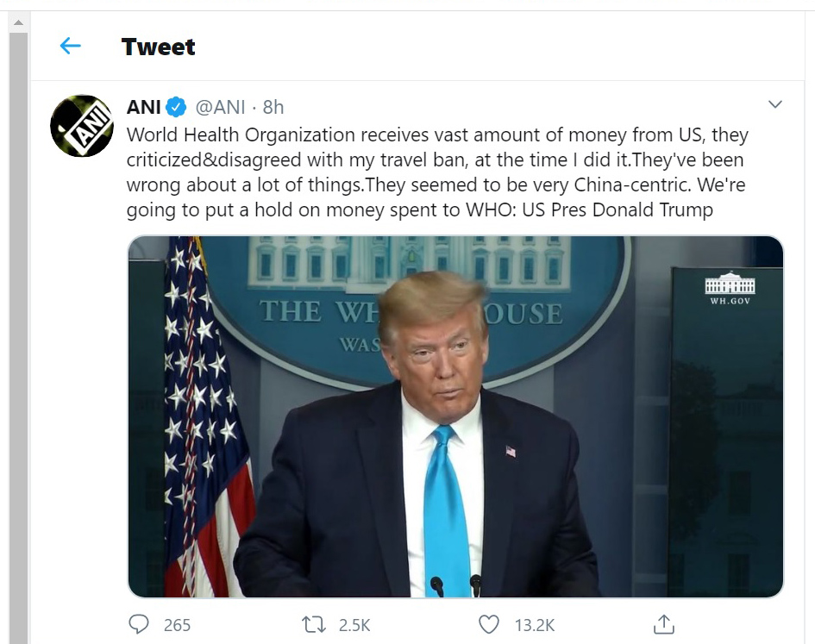
Task: Open the @ANI handle link
Action: coord(220,107)
